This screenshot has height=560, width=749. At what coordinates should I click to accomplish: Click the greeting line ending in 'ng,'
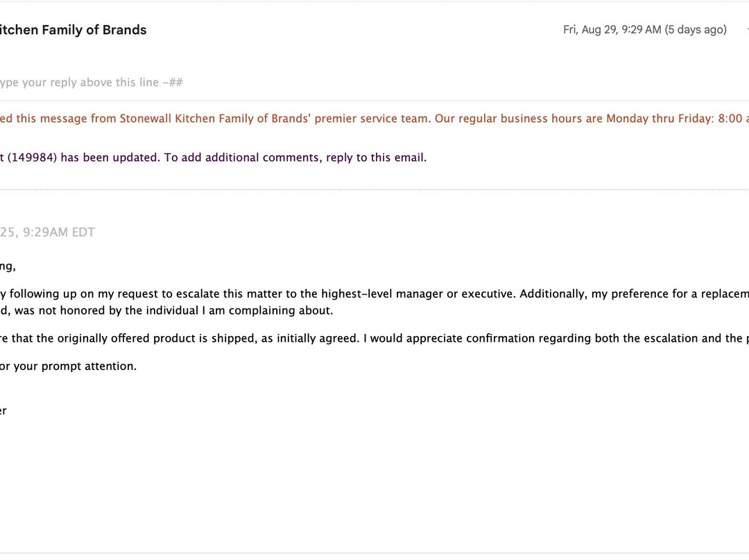point(8,266)
